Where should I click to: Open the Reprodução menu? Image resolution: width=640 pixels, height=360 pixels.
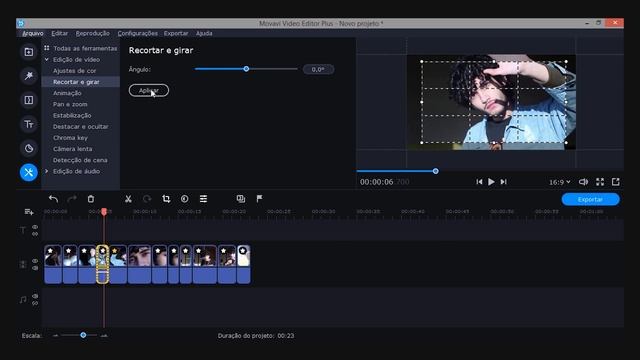click(93, 33)
